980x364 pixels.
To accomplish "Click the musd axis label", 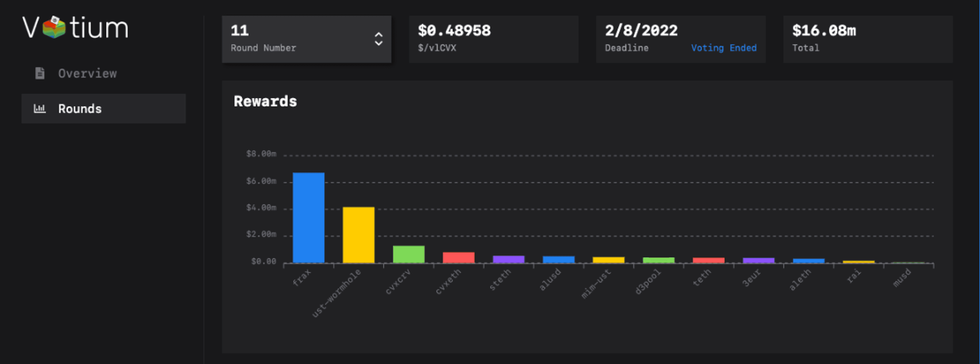I will [902, 278].
